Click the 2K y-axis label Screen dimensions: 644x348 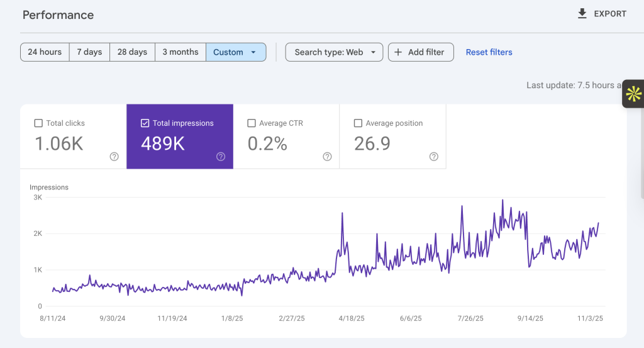38,233
